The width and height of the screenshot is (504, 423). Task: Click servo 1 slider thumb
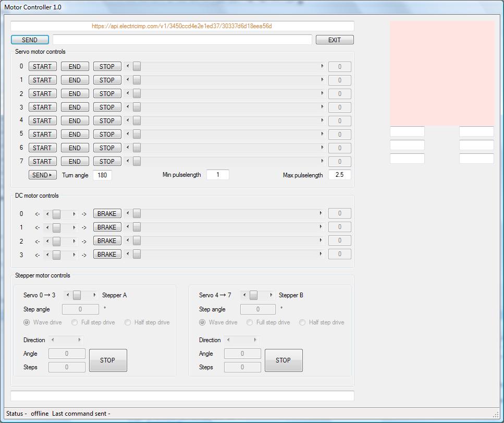tap(137, 80)
